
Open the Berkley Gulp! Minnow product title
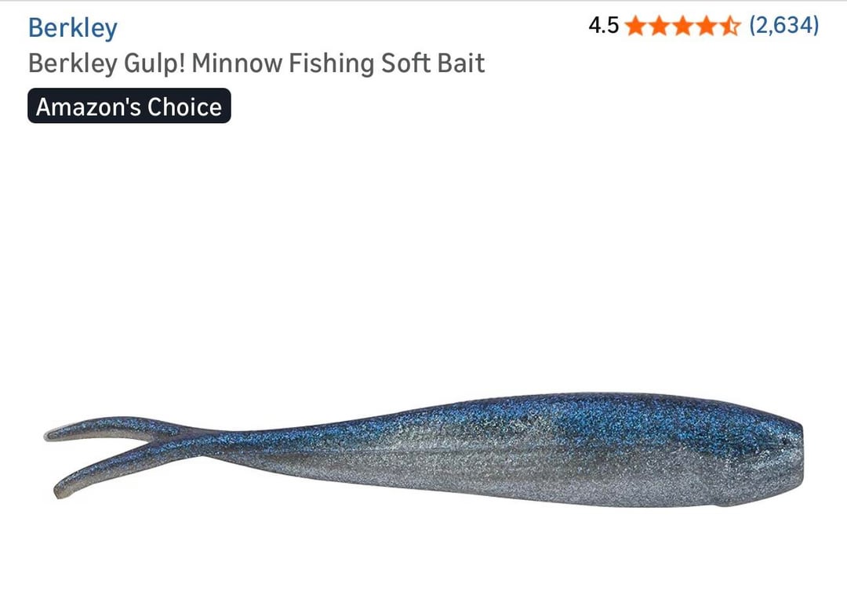pos(256,63)
